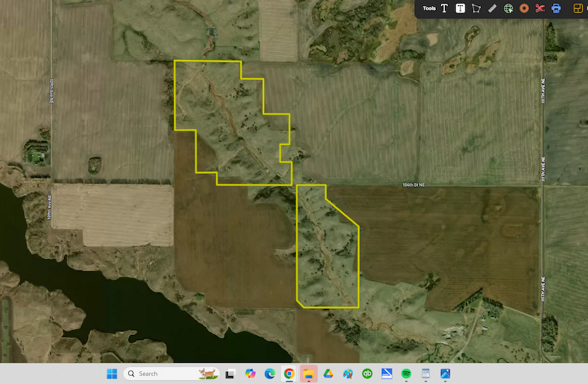Image resolution: width=588 pixels, height=384 pixels.
Task: Open the Windows Start menu
Action: pyautogui.click(x=112, y=374)
